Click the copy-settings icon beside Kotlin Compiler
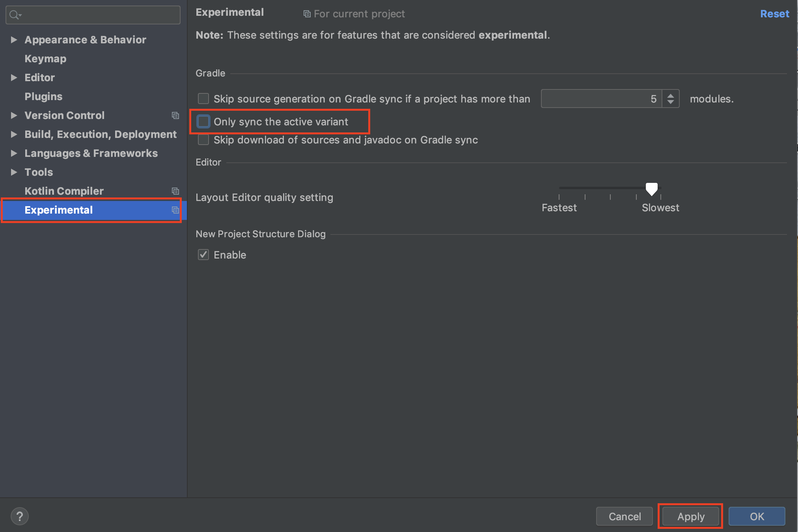798x532 pixels. click(x=175, y=191)
